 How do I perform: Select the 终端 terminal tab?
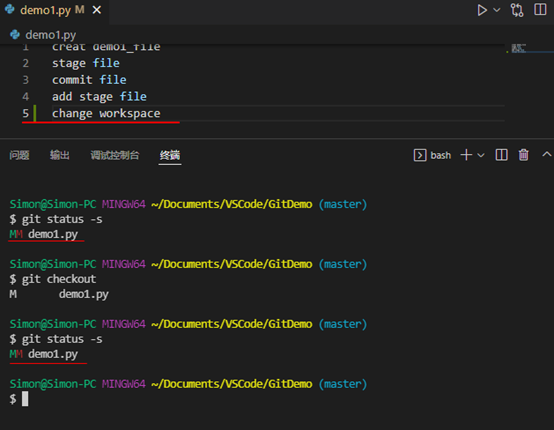click(170, 155)
